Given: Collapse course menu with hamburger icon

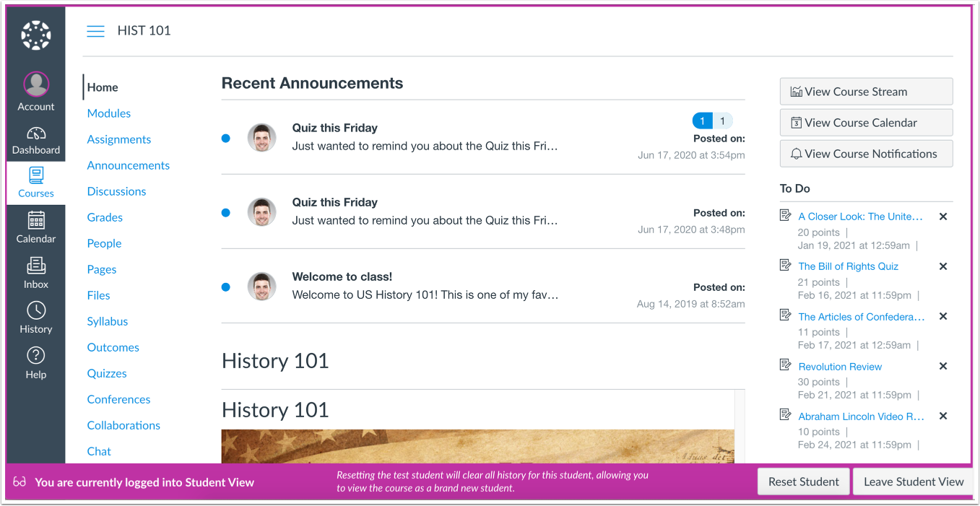Looking at the screenshot, I should point(95,31).
